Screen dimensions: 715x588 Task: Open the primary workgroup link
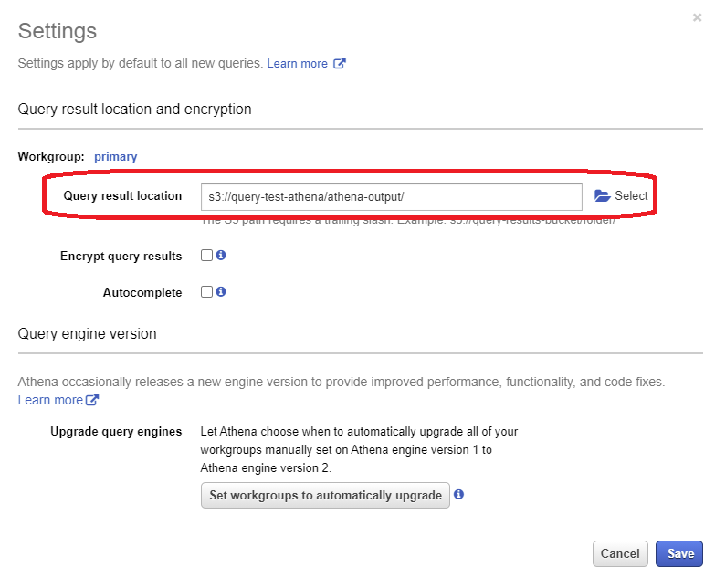[x=115, y=156]
